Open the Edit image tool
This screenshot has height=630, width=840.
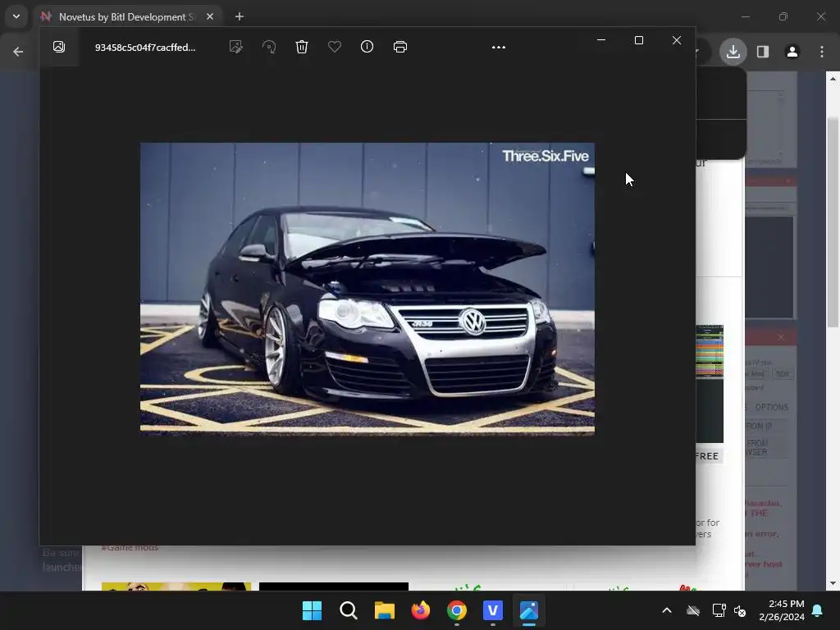coord(236,47)
